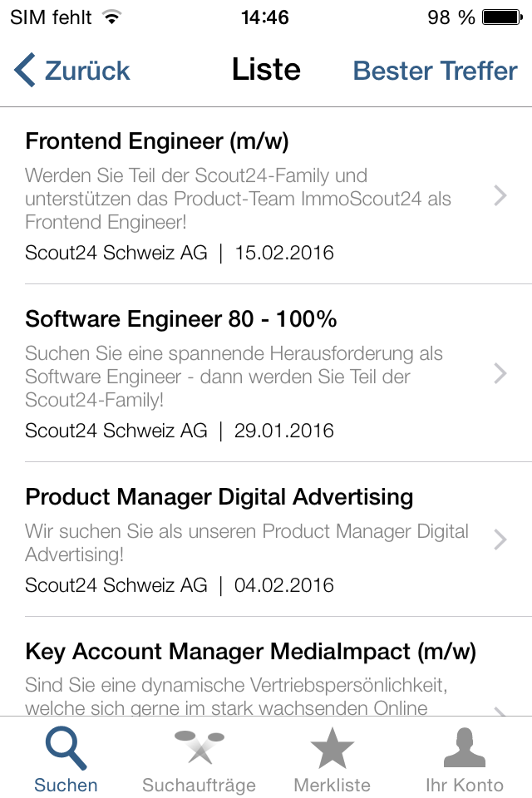Open Frontend Engineer (m/w) job title
This screenshot has width=532, height=798.
pos(157,141)
